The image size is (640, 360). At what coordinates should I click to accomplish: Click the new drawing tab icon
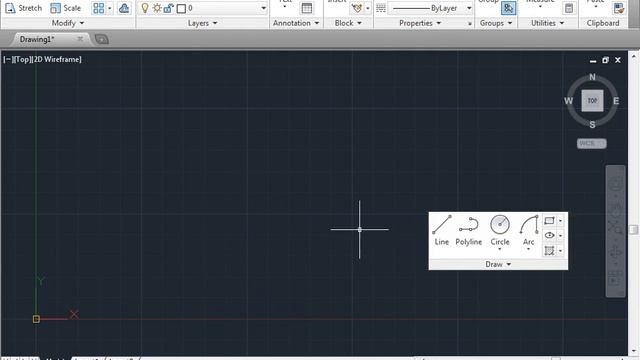click(102, 39)
